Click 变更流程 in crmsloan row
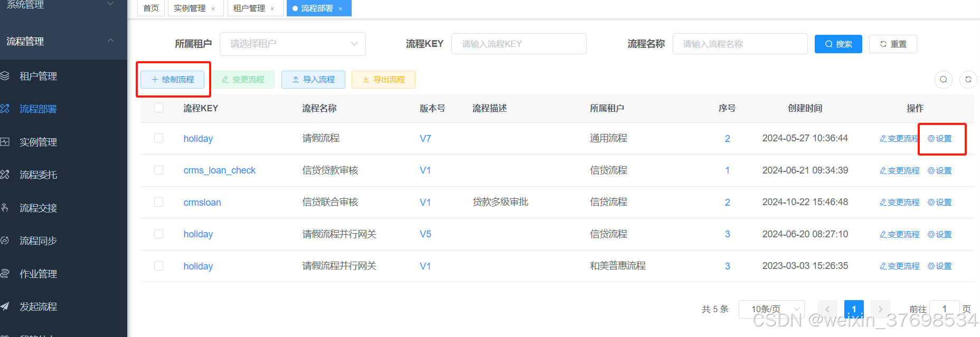 pyautogui.click(x=900, y=203)
